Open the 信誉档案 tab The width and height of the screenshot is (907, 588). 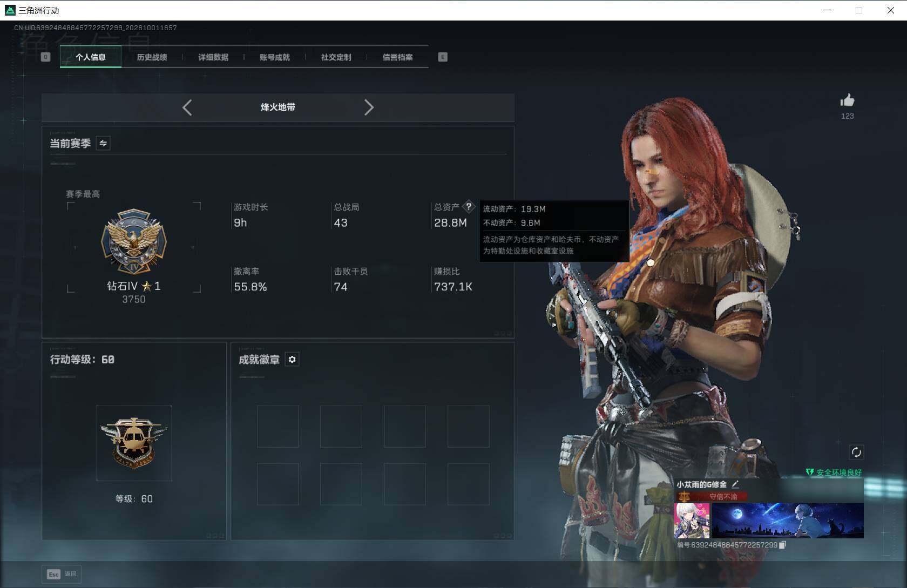click(x=397, y=57)
